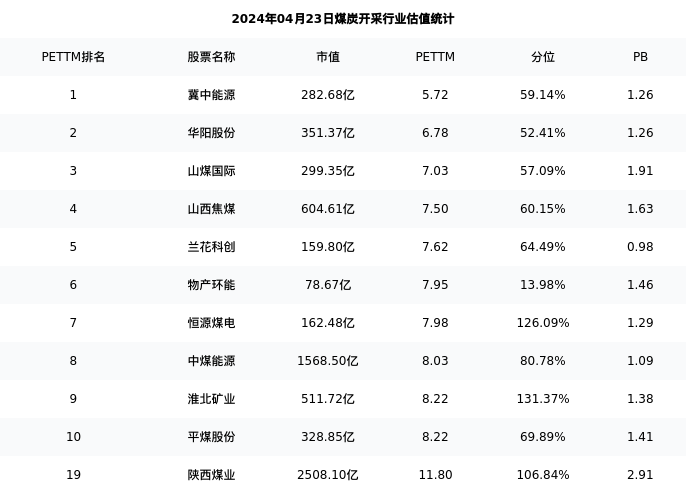The height and width of the screenshot is (484, 686).
Task: Click on 山西焦煤 in the table
Action: [211, 209]
